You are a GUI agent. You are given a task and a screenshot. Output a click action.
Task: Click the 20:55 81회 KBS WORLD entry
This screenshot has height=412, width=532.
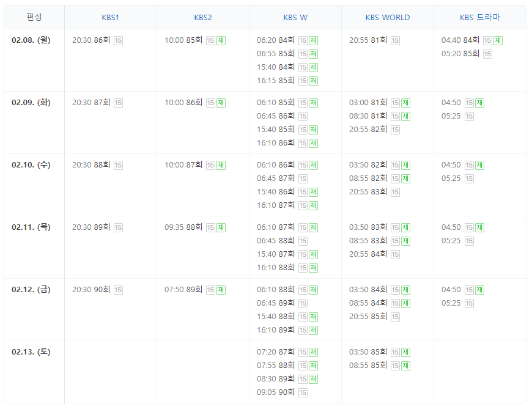point(368,40)
